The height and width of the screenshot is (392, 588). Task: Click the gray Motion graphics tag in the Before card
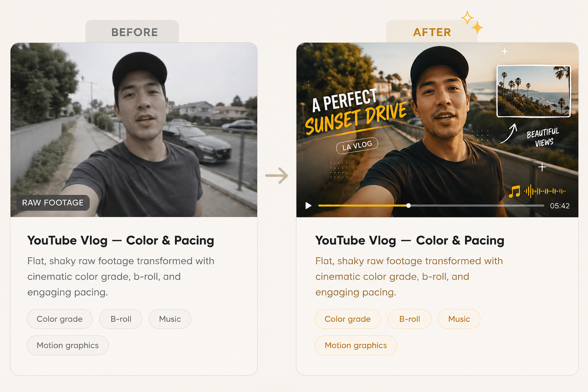(x=68, y=345)
